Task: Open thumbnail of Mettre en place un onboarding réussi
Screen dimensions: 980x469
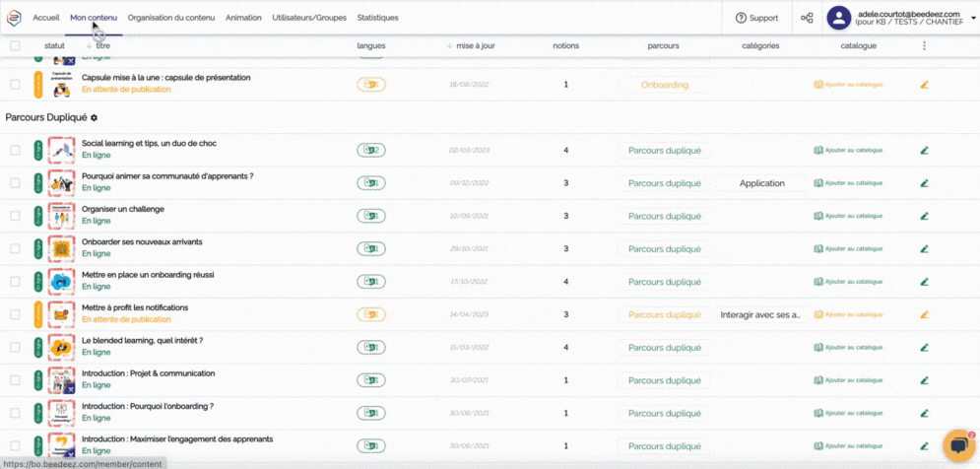Action: point(62,282)
